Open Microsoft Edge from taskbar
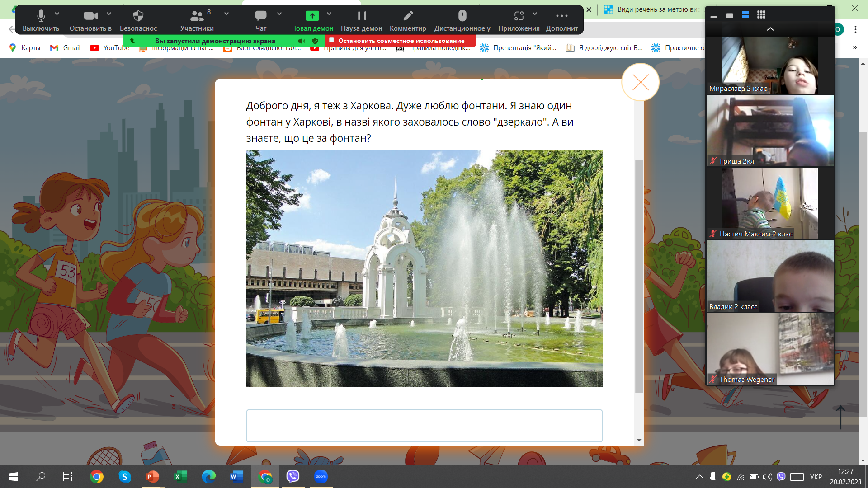Image resolution: width=868 pixels, height=488 pixels. pos(208,477)
